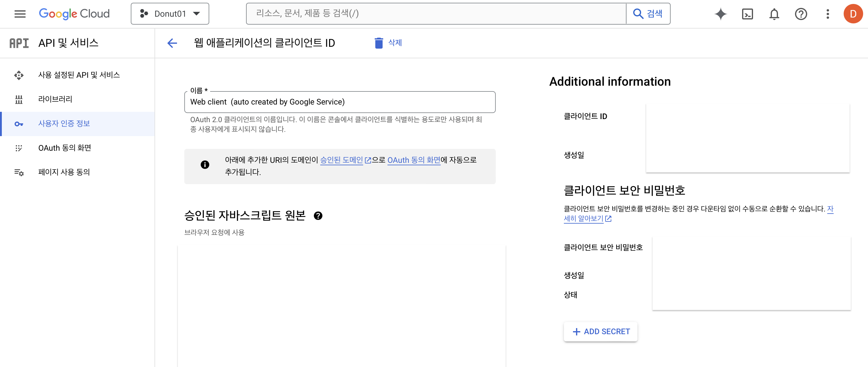The height and width of the screenshot is (367, 868).
Task: Click the ADD SECRET button
Action: coord(600,332)
